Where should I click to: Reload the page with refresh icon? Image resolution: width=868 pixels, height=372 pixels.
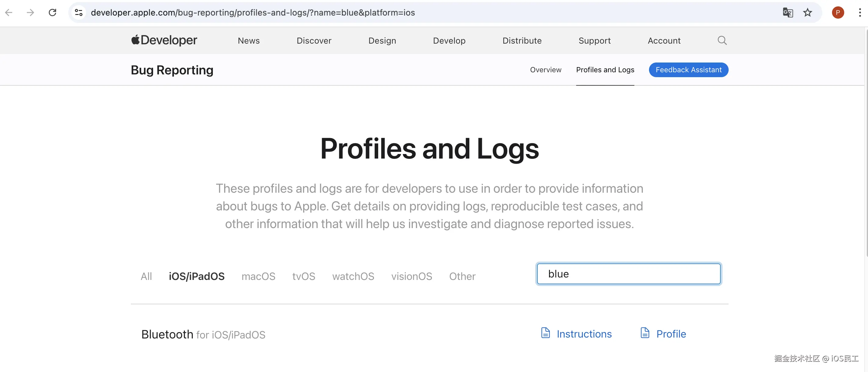click(52, 13)
